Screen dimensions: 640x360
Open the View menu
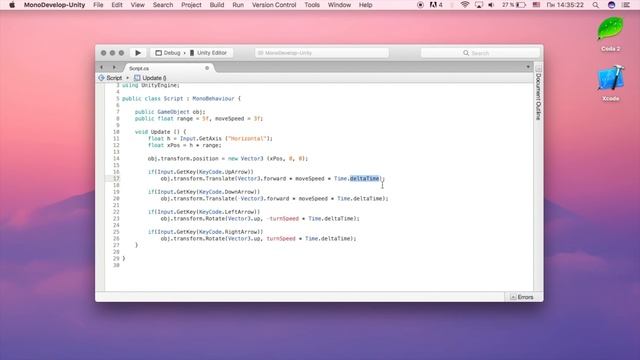[138, 5]
